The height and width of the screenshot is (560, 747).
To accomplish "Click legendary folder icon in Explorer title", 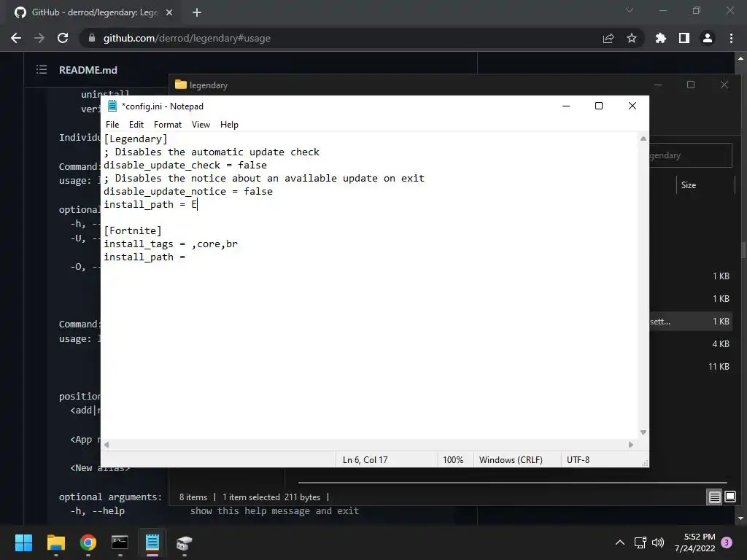I will point(181,85).
